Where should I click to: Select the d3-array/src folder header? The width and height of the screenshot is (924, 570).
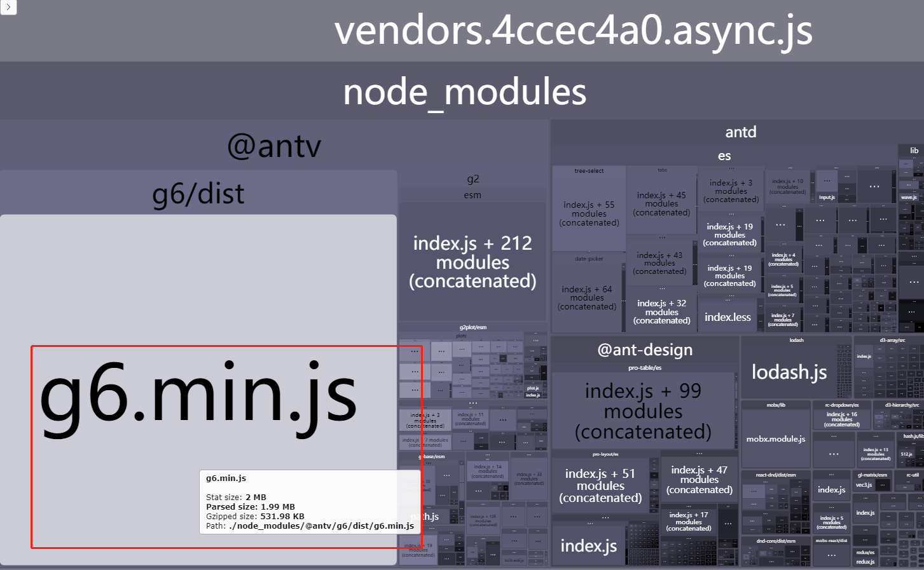[892, 341]
